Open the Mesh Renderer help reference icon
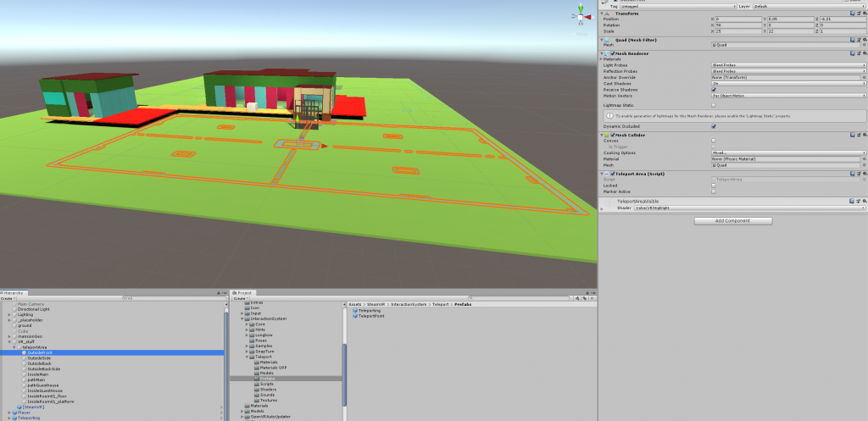The width and height of the screenshot is (868, 421). pos(850,53)
